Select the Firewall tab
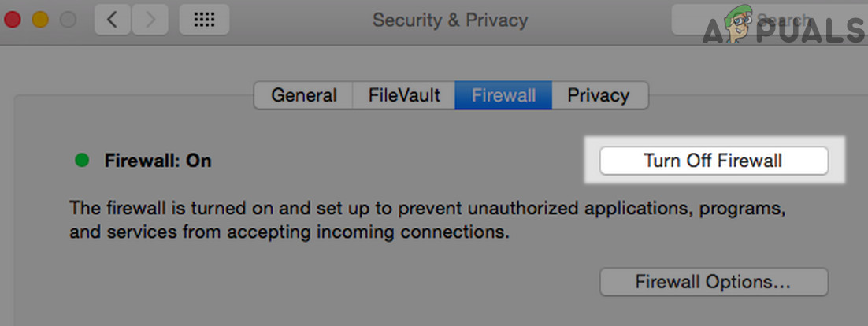 tap(503, 96)
